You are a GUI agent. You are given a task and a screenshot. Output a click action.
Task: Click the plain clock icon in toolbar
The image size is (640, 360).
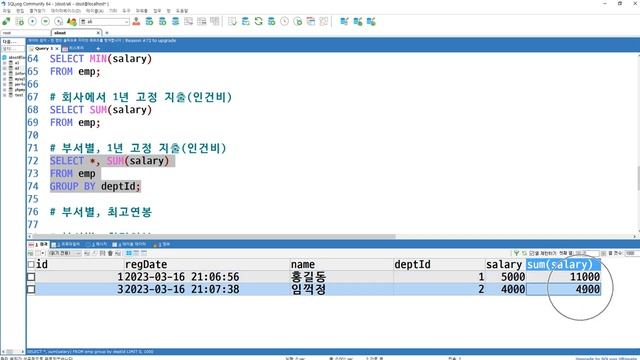click(x=284, y=21)
